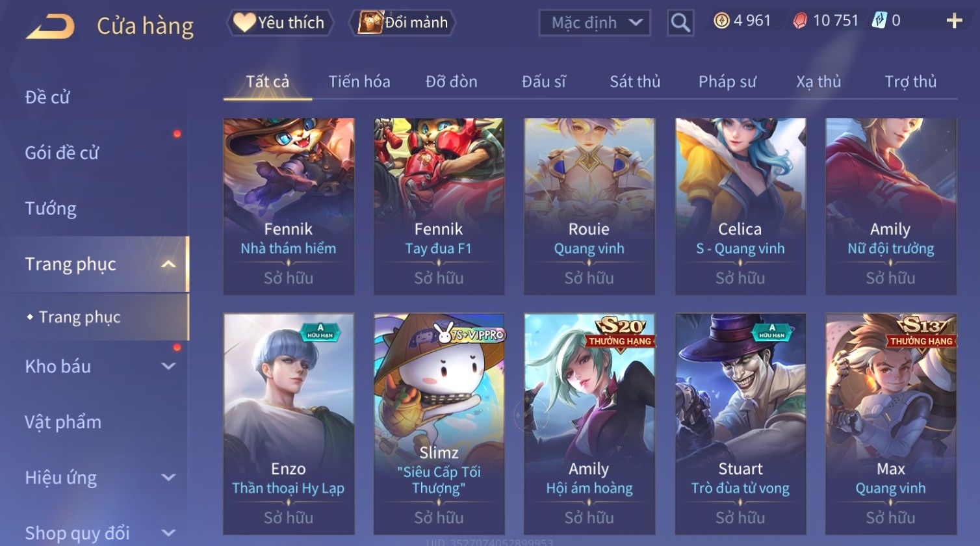Screen dimensions: 980x546
Task: Select the Sát thủ tab
Action: point(635,82)
